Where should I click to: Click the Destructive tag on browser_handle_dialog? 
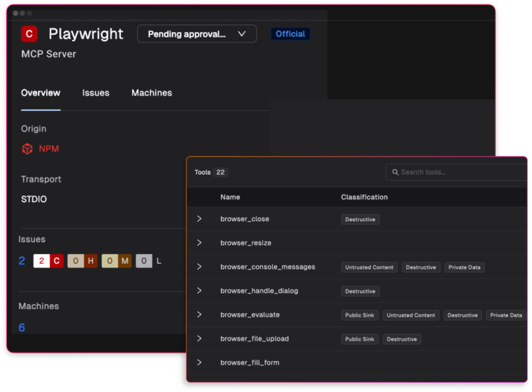pos(360,291)
